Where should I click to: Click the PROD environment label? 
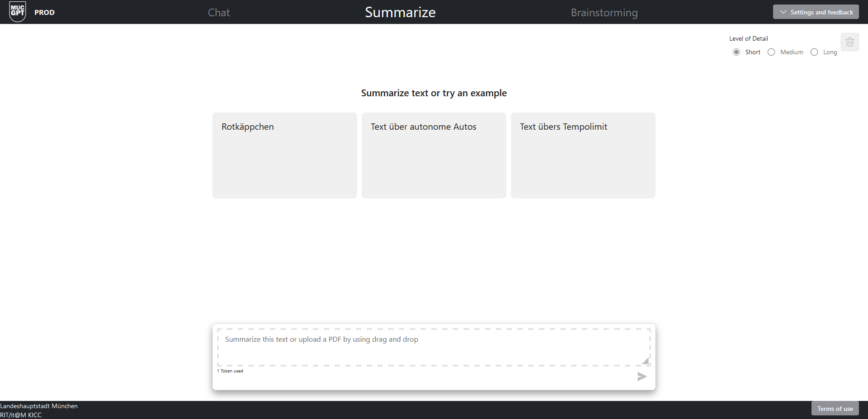[44, 13]
